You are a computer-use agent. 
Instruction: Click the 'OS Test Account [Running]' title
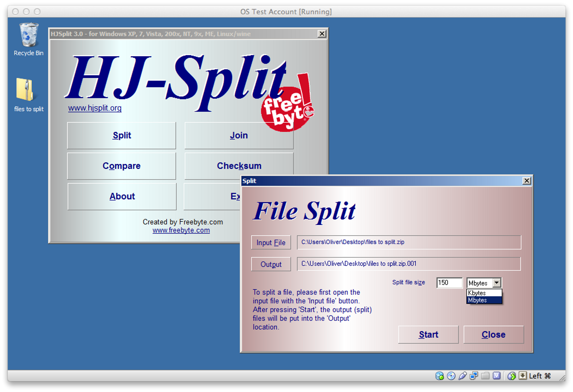286,12
